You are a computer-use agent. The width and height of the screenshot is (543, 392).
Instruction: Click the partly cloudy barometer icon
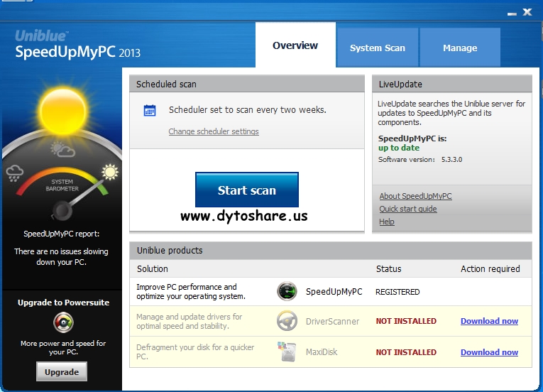coord(62,149)
